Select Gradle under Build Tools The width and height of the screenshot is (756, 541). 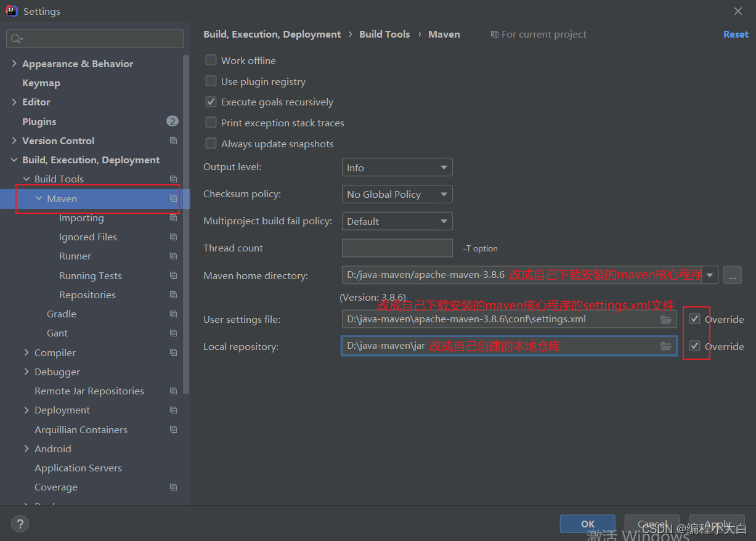(62, 314)
